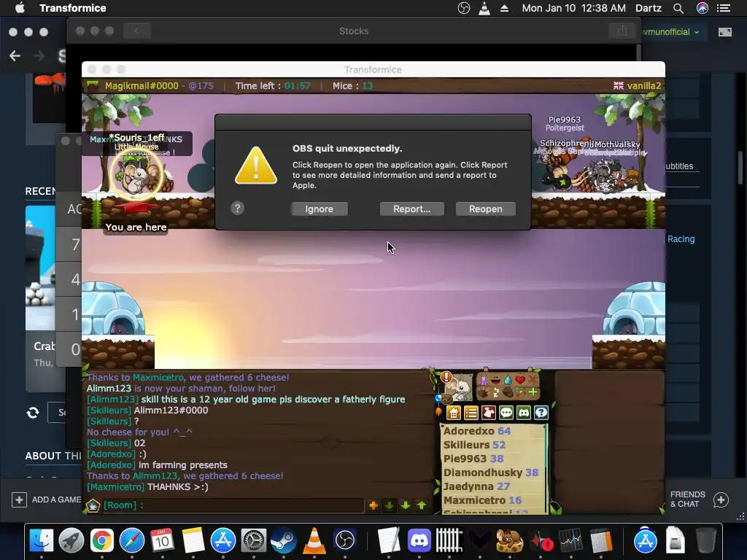Screen dimensions: 747x560
Task: Open Siri from the menu bar
Action: pos(703,8)
